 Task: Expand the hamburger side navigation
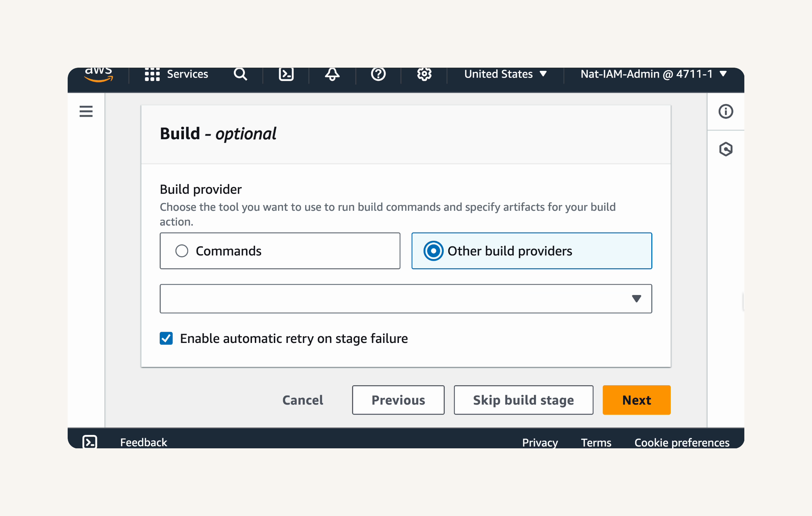point(86,111)
